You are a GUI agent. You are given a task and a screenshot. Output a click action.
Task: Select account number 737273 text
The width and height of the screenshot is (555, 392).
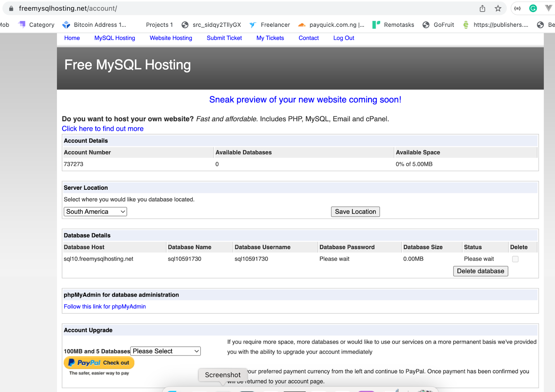point(74,164)
